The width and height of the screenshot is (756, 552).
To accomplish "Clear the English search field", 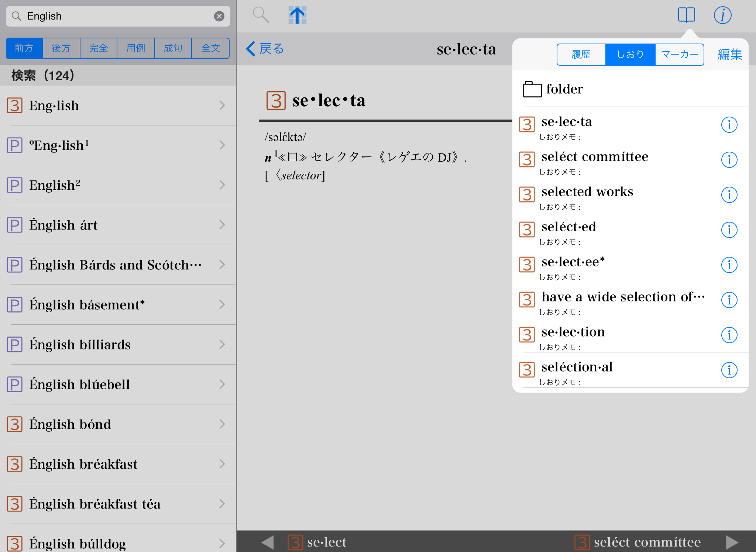I will coord(219,16).
